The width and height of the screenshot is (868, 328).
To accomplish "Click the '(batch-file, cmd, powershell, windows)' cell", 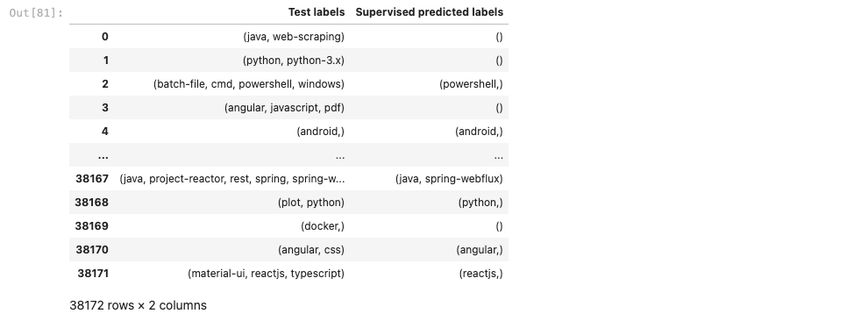I will coord(248,84).
